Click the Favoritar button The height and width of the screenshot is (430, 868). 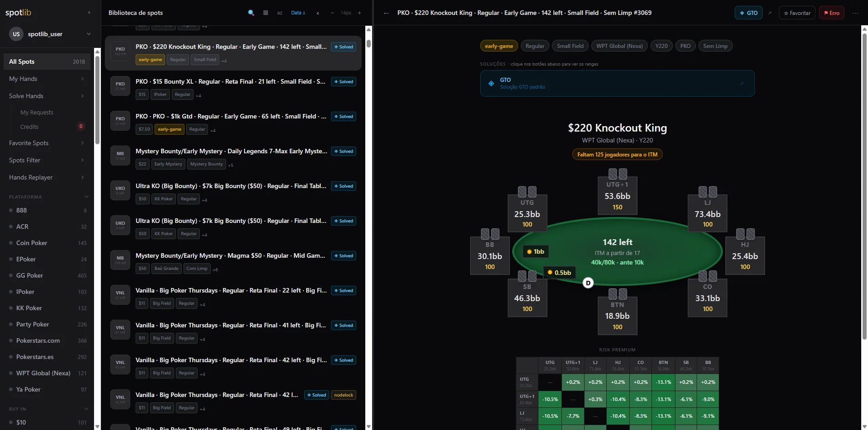pos(797,13)
